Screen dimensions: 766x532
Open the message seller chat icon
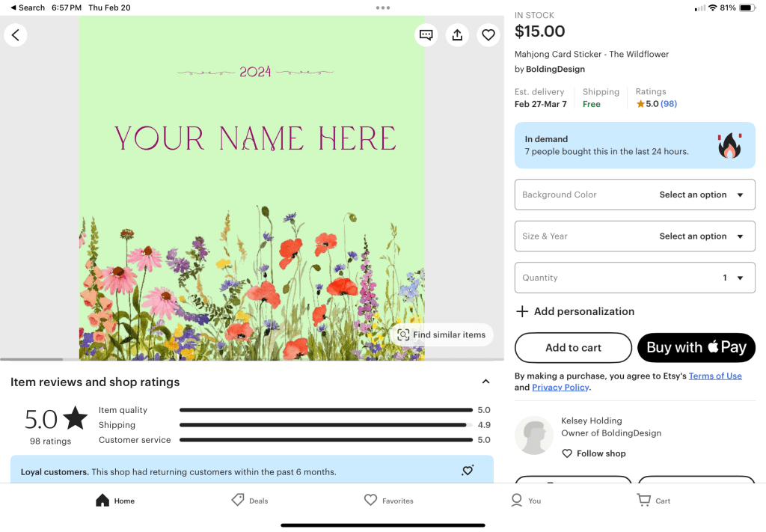[x=426, y=35]
